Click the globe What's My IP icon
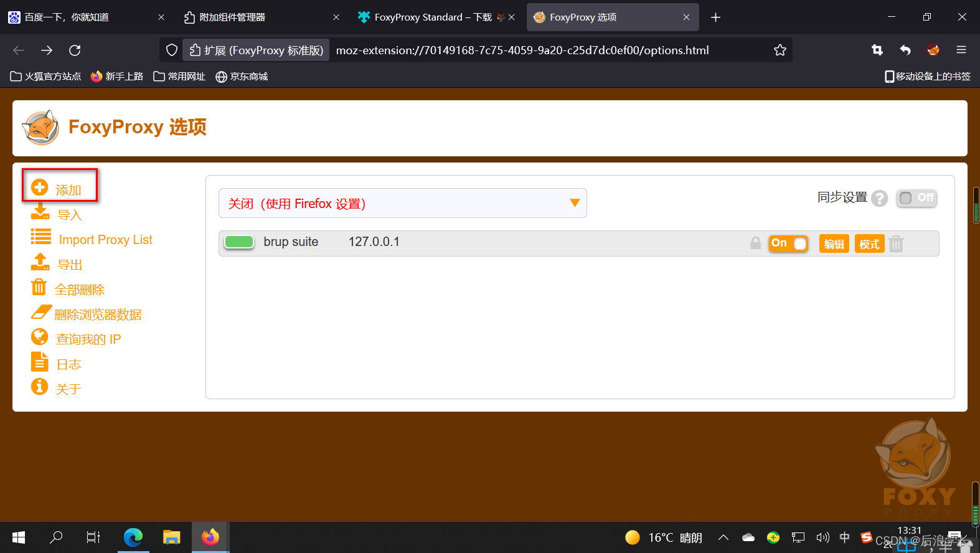The height and width of the screenshot is (553, 980). click(x=40, y=337)
